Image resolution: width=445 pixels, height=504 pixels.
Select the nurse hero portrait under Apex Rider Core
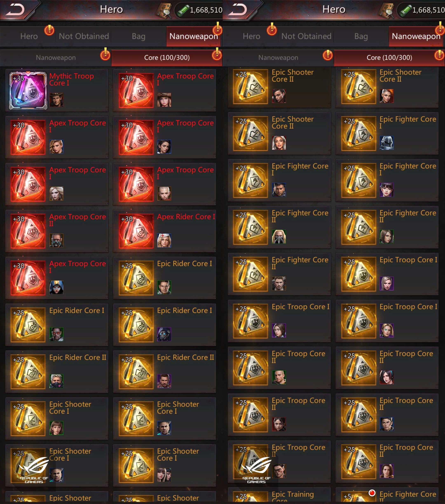click(164, 240)
